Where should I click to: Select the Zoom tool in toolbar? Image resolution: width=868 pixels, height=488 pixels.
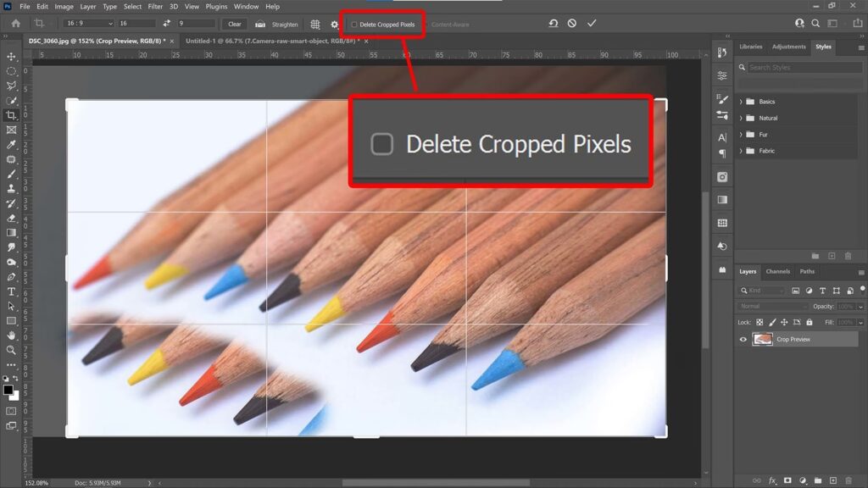coord(11,350)
